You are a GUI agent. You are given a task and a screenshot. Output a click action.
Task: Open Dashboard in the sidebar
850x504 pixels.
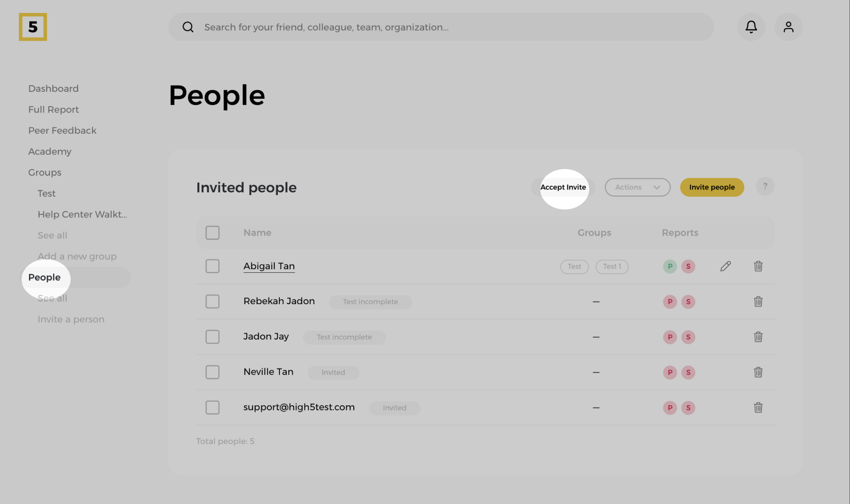click(54, 88)
